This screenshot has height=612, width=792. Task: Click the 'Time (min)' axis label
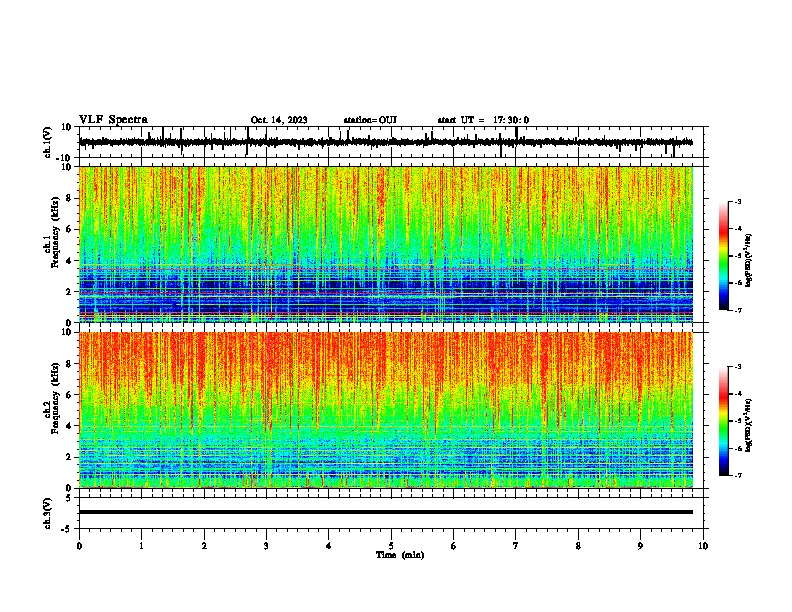(400, 555)
